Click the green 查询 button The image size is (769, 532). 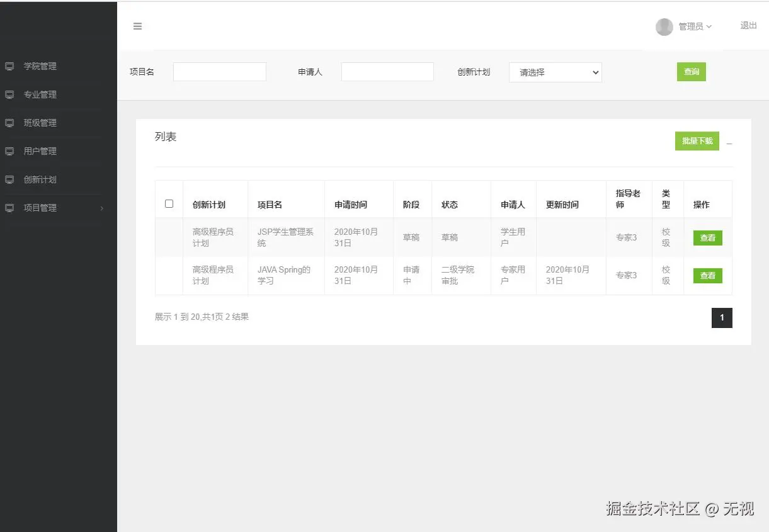point(692,72)
